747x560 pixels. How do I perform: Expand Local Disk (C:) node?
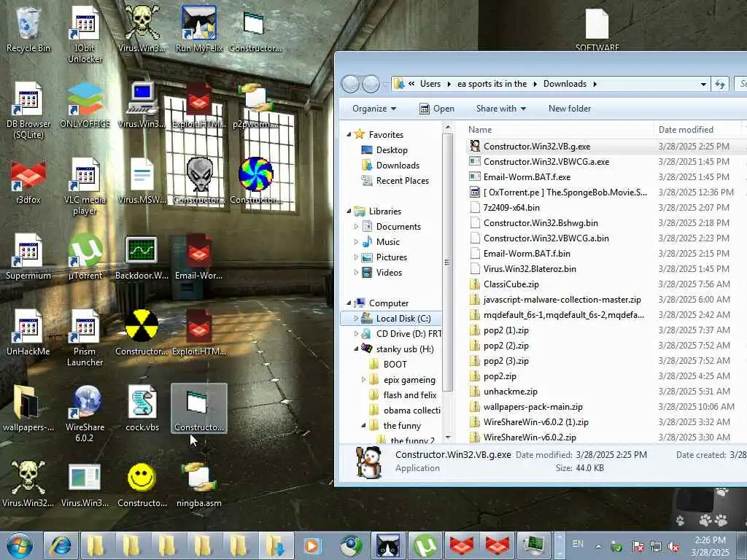click(356, 318)
